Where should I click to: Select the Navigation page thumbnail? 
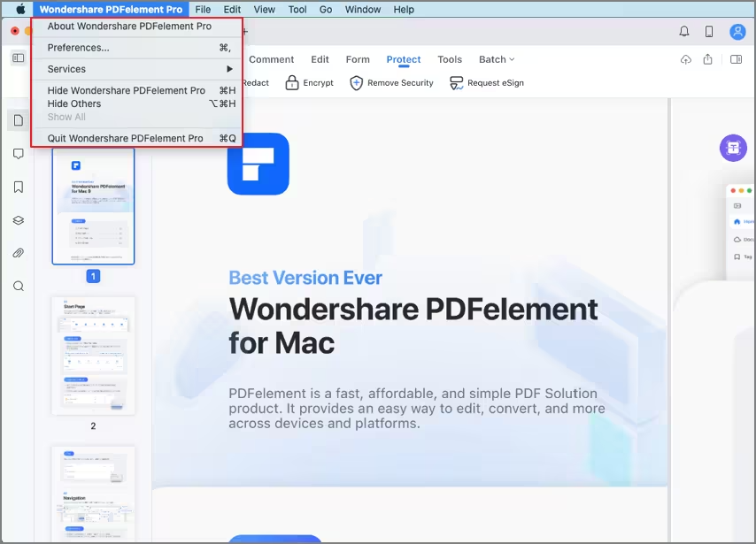click(x=93, y=494)
